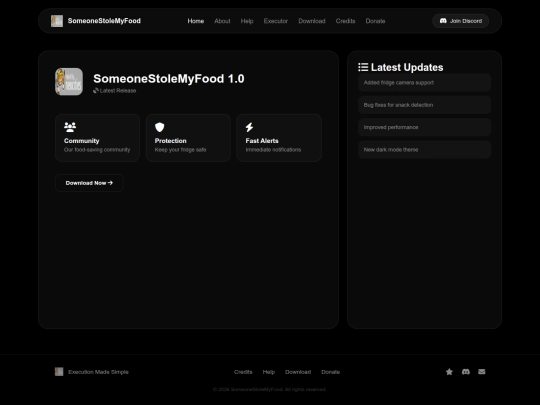Click the Download Now button
This screenshot has height=405, width=540.
pos(89,183)
